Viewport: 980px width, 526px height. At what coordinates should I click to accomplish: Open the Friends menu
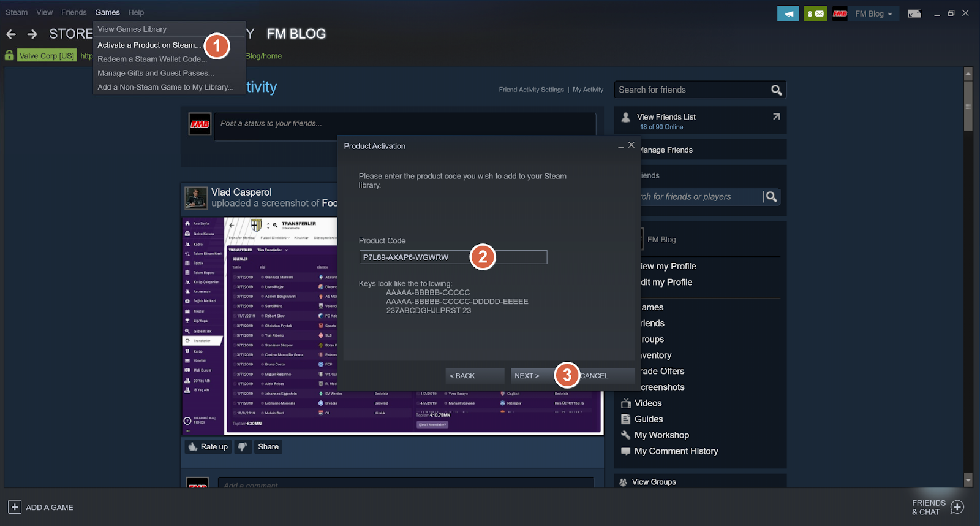pyautogui.click(x=74, y=12)
